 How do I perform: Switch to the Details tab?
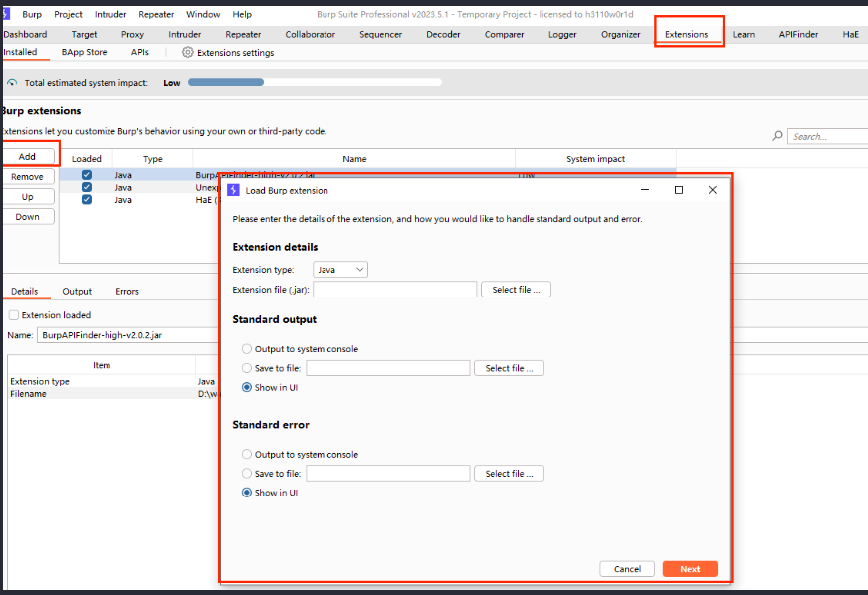tap(24, 292)
